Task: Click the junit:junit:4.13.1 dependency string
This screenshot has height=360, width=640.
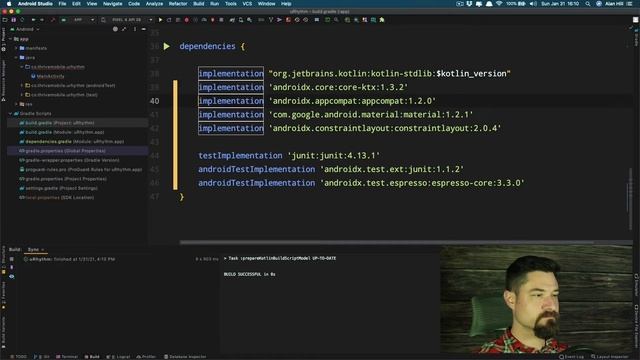Action: pos(334,156)
